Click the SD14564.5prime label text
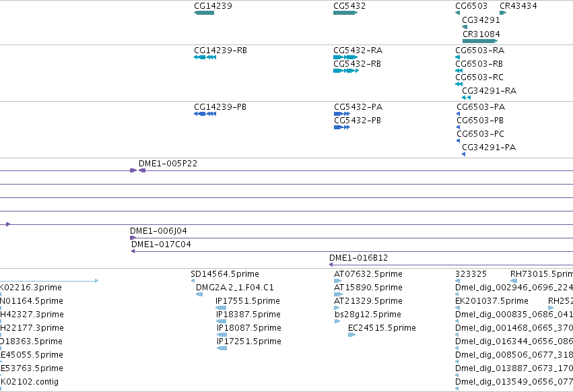The width and height of the screenshot is (573, 392). pyautogui.click(x=225, y=274)
